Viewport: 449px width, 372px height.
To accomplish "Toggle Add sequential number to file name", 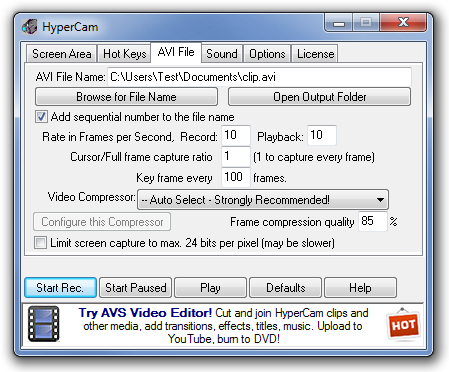I will [41, 117].
